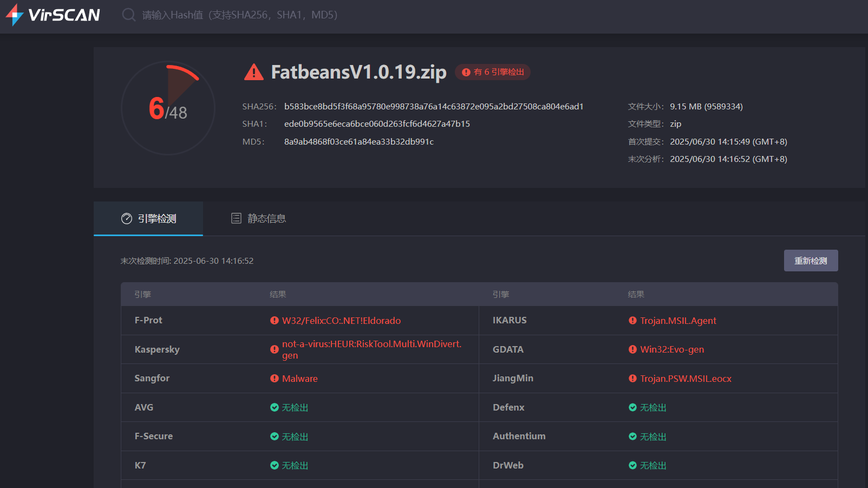Click the F-Secure green check icon

point(275,437)
